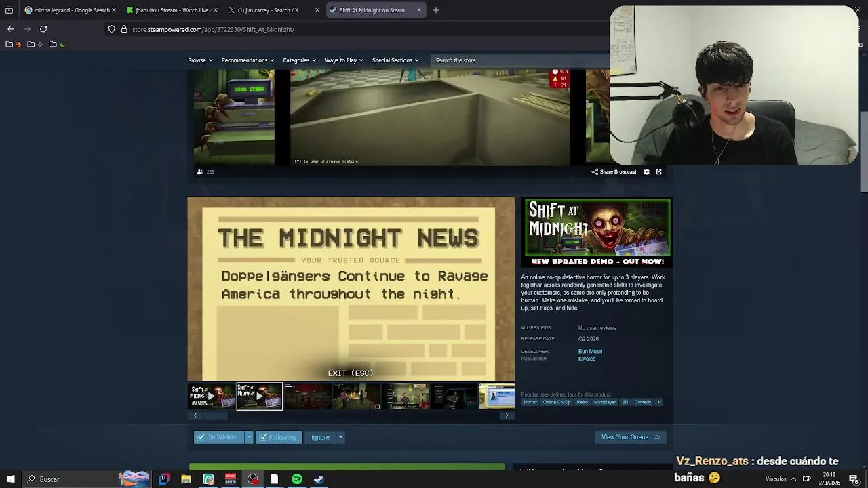This screenshot has width=868, height=488.
Task: Click the Retro tag
Action: [x=583, y=402]
